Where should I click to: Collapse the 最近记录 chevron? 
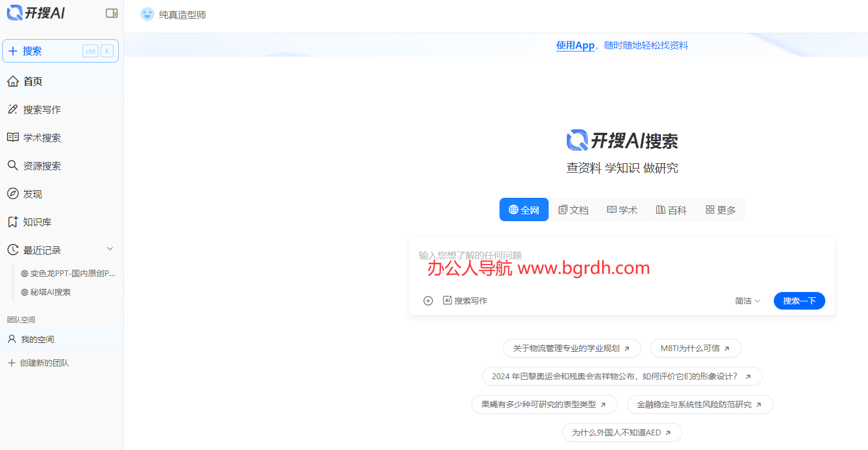(x=110, y=249)
